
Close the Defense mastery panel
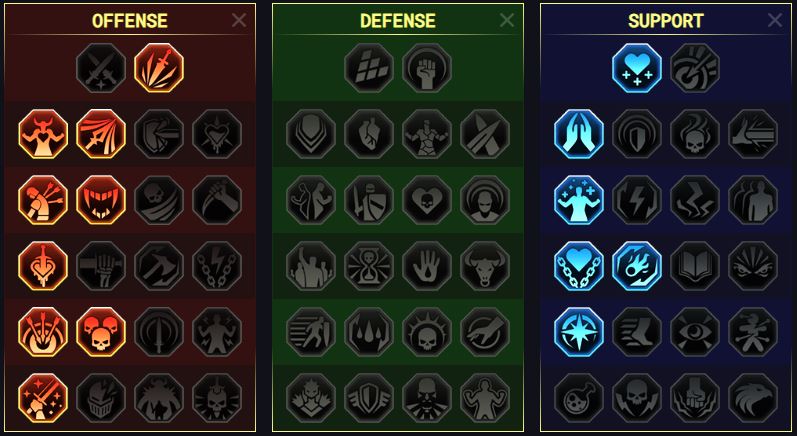[507, 20]
